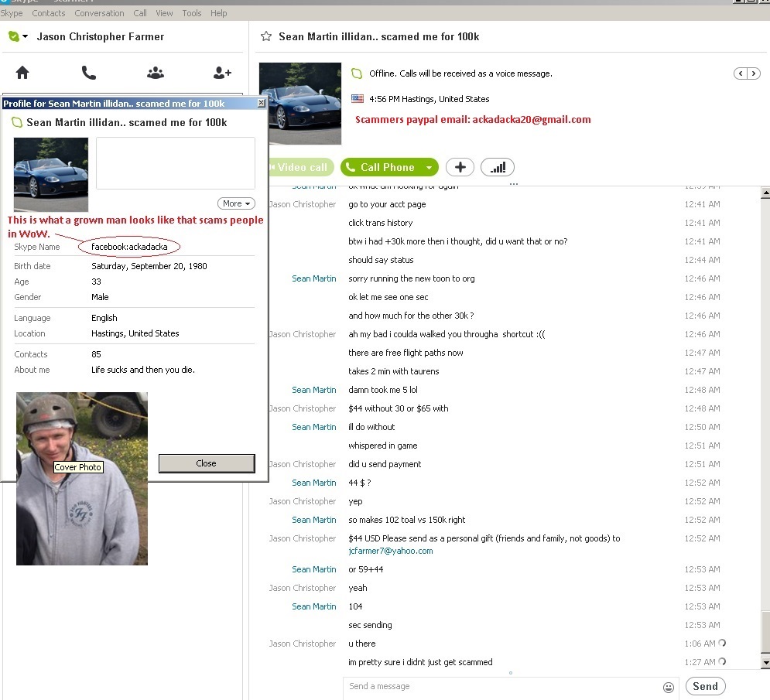The height and width of the screenshot is (700, 770).
Task: Click the chat message 'im pretty sure i didnt just get scammed'
Action: click(x=420, y=662)
